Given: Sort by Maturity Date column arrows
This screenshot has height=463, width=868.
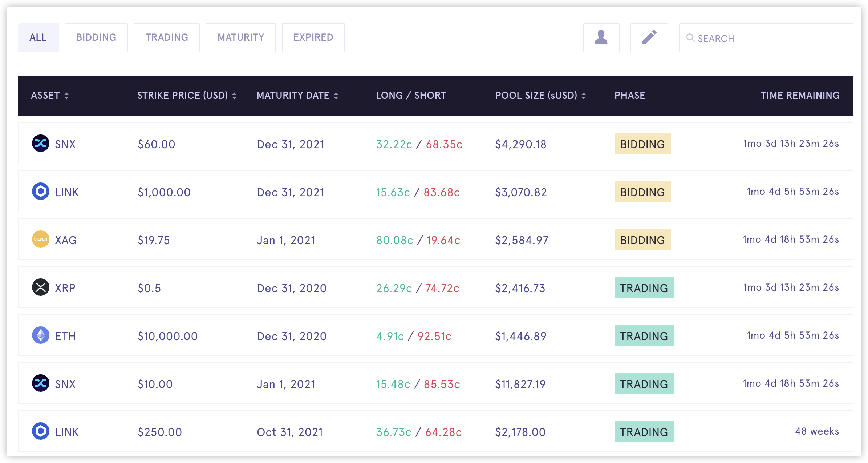Looking at the screenshot, I should 336,96.
